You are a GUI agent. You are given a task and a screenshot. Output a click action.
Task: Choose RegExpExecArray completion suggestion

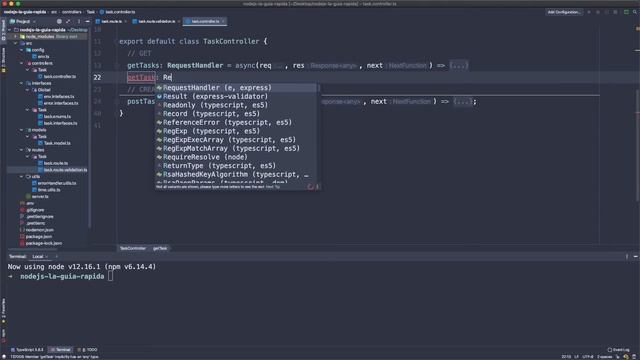point(236,140)
